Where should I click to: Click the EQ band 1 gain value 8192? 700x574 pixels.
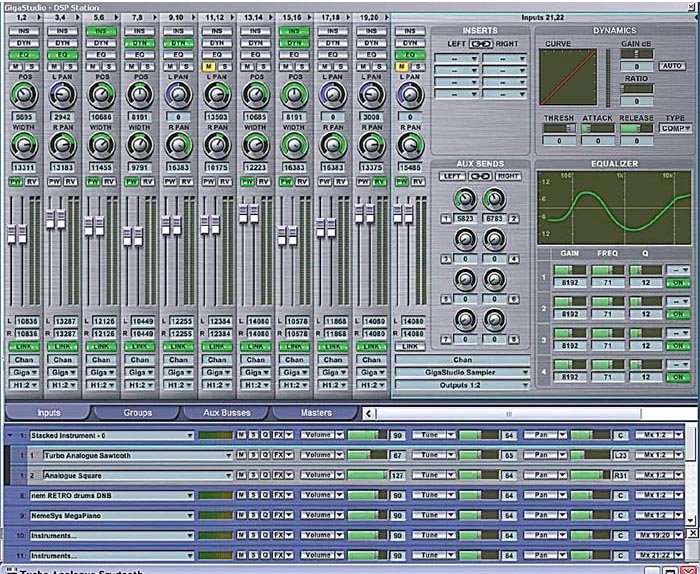pyautogui.click(x=569, y=283)
